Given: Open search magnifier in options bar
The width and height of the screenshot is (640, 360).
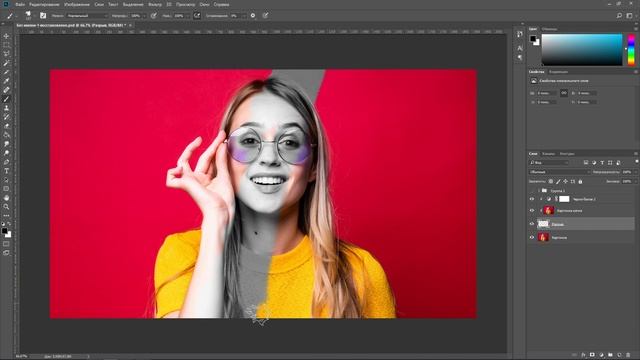Looking at the screenshot, I should point(619,16).
